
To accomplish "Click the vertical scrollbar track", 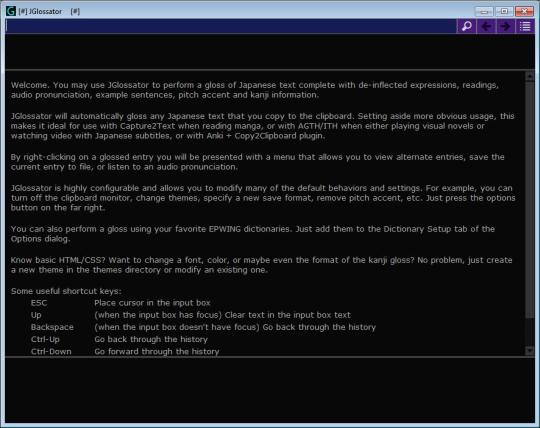I will pos(530,213).
